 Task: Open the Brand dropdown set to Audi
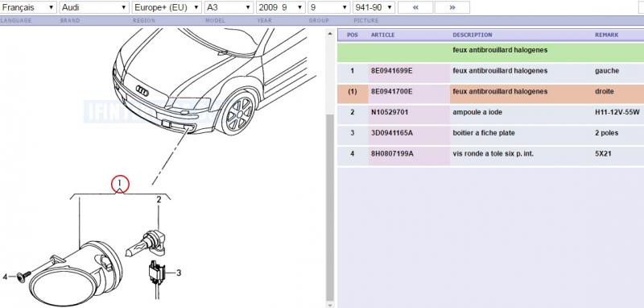(x=94, y=7)
